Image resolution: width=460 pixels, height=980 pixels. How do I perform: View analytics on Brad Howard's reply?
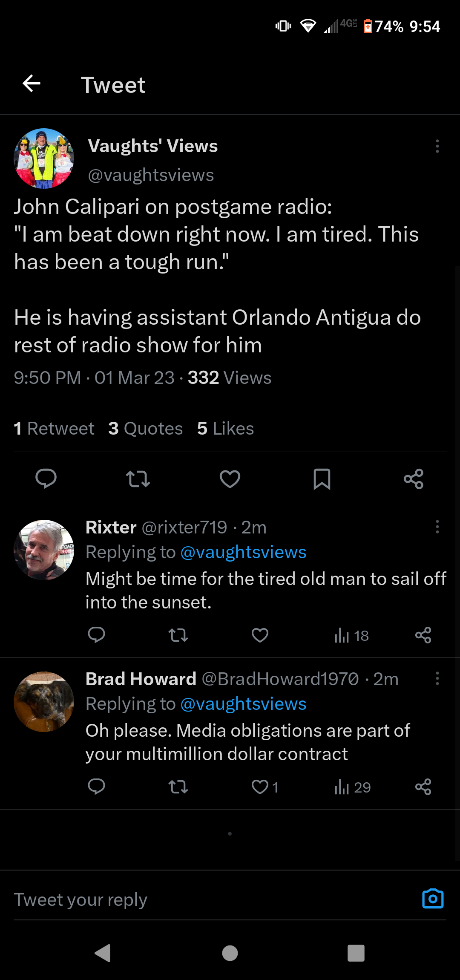pos(353,787)
